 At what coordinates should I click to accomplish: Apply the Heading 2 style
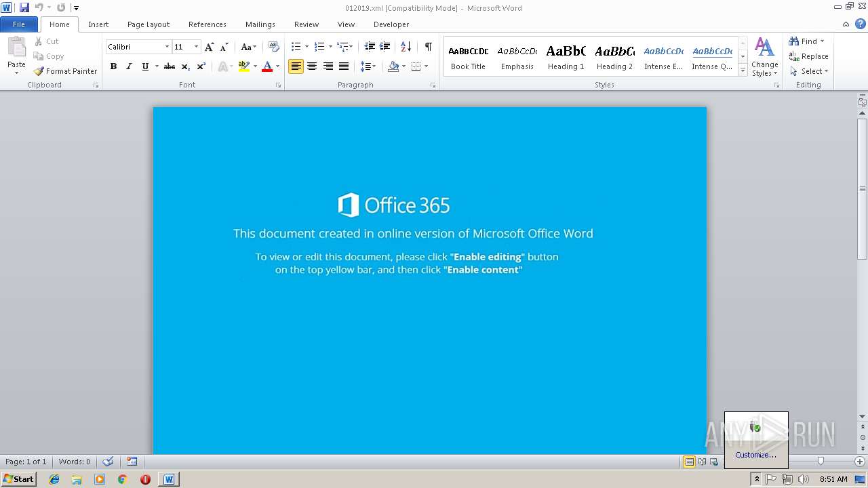click(x=615, y=57)
